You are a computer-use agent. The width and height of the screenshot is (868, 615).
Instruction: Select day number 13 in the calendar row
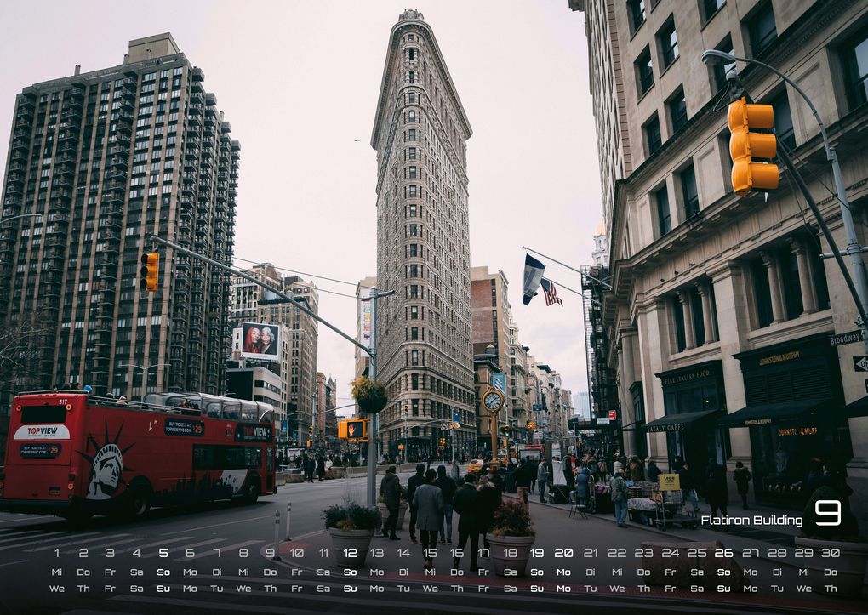[377, 552]
